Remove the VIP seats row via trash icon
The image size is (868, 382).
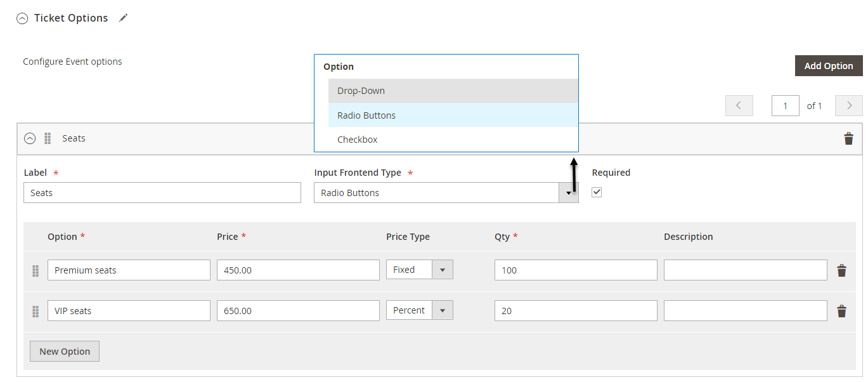pos(841,311)
